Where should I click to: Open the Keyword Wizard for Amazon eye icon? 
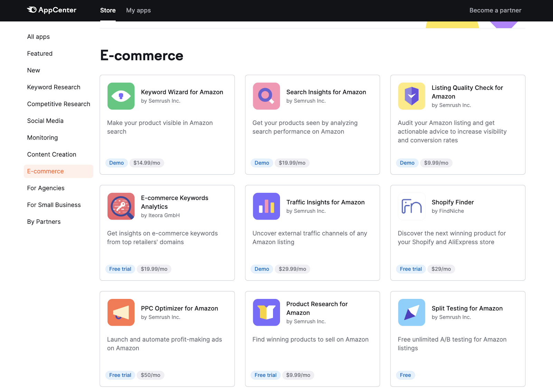(121, 96)
